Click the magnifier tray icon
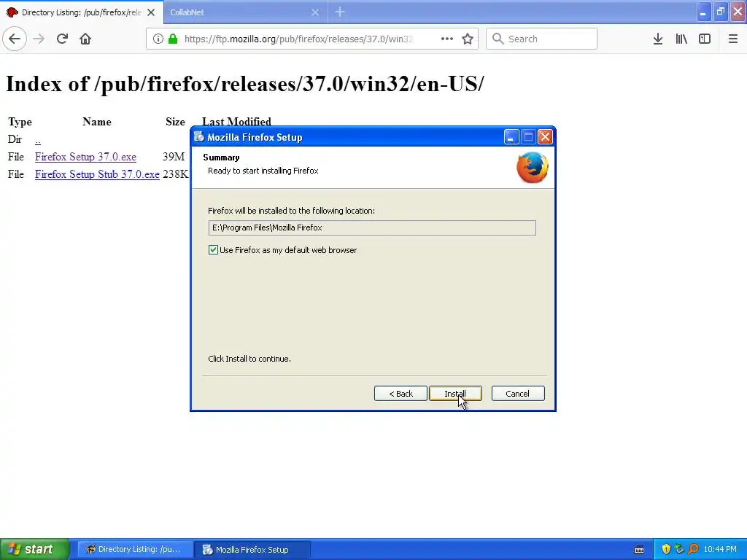Image resolution: width=747 pixels, height=560 pixels. coord(693,549)
